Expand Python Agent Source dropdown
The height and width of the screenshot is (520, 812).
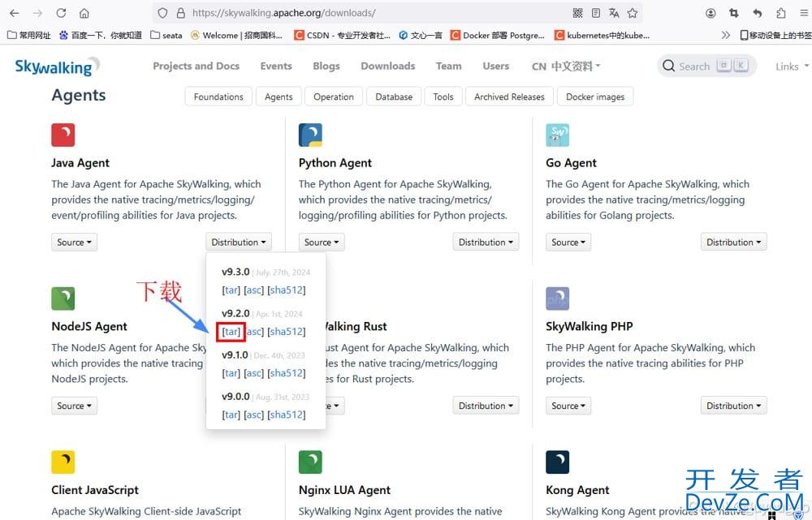click(321, 242)
